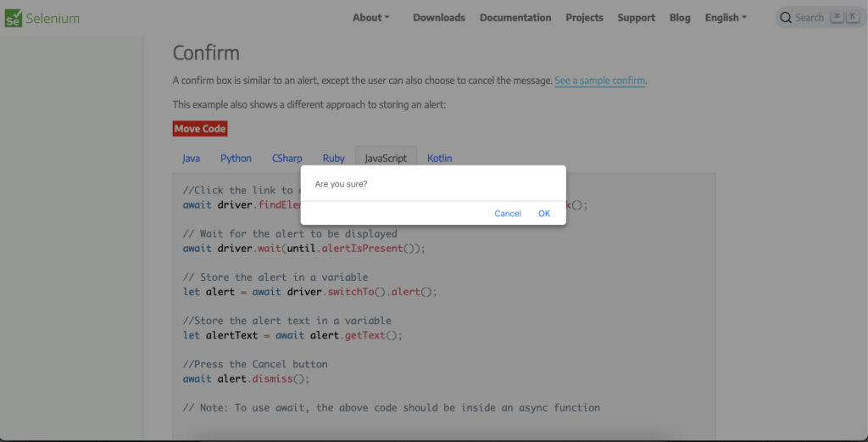The width and height of the screenshot is (868, 442).
Task: Open Support in navigation bar
Action: coord(636,18)
